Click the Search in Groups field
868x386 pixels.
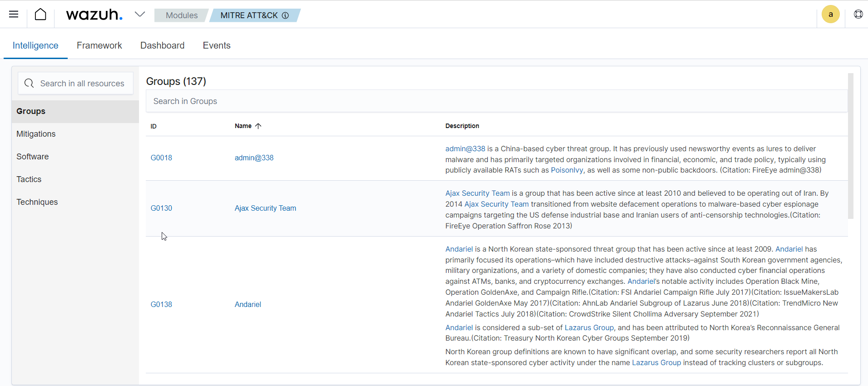[496, 101]
